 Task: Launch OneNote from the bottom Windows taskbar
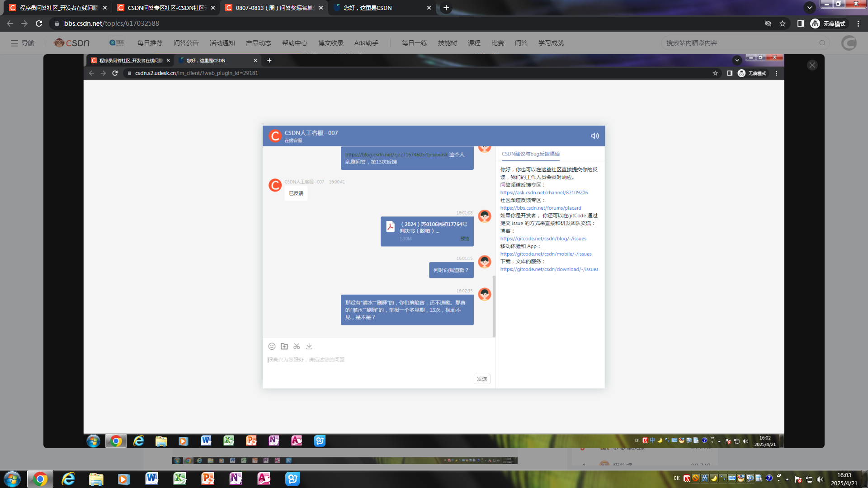236,479
